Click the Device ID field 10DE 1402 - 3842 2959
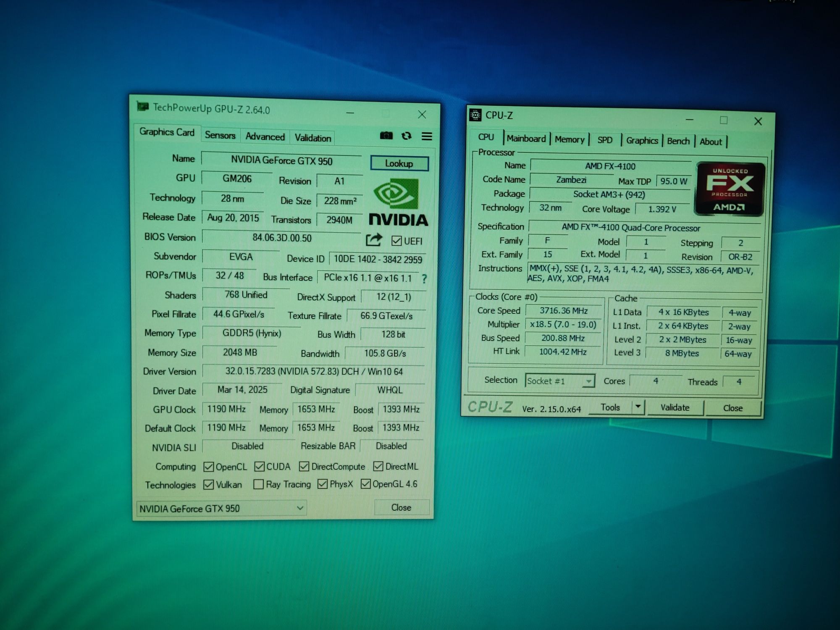Viewport: 840px width, 630px height. point(378,259)
